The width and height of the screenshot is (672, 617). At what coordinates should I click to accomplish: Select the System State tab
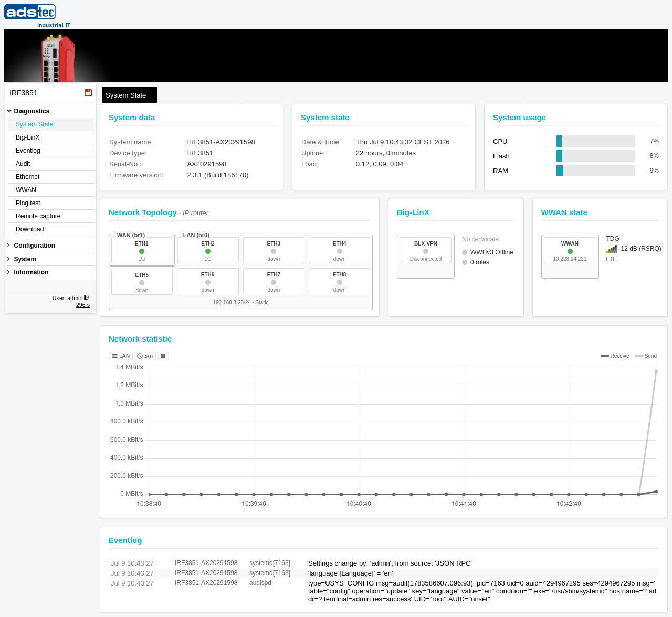129,95
